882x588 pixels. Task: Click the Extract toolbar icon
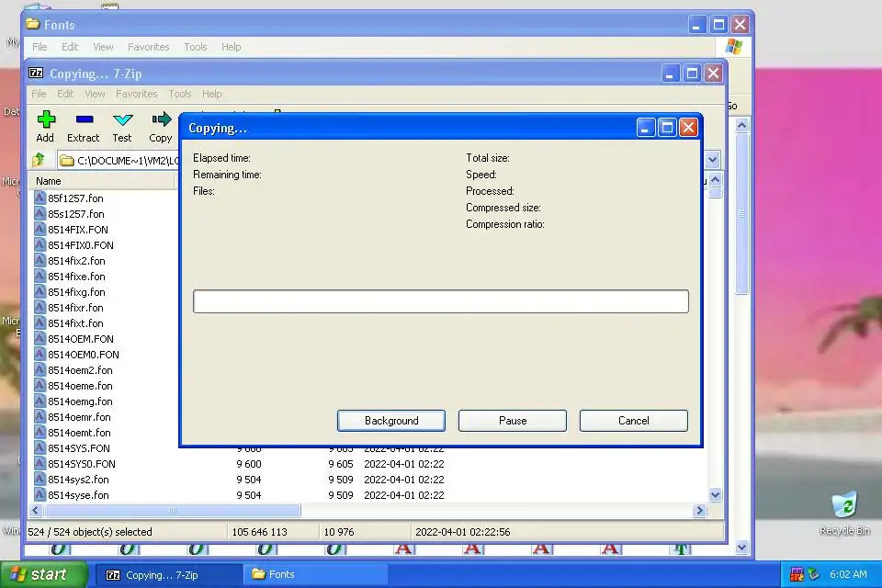[x=84, y=119]
